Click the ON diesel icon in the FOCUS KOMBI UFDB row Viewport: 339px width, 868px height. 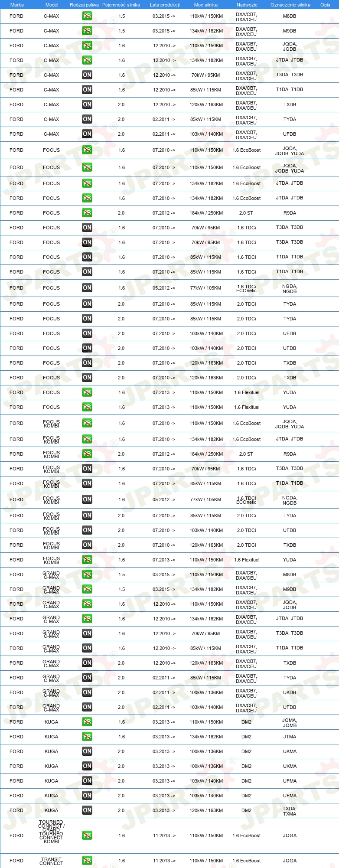click(x=87, y=530)
